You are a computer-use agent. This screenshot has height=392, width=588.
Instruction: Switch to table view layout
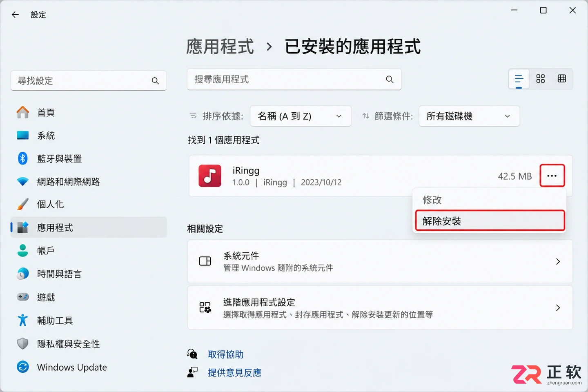562,79
